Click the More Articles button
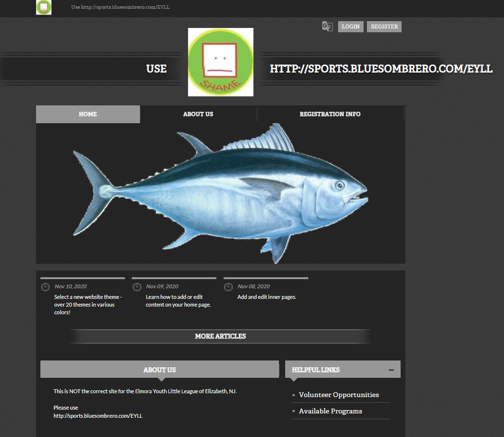The height and width of the screenshot is (437, 504). (220, 336)
